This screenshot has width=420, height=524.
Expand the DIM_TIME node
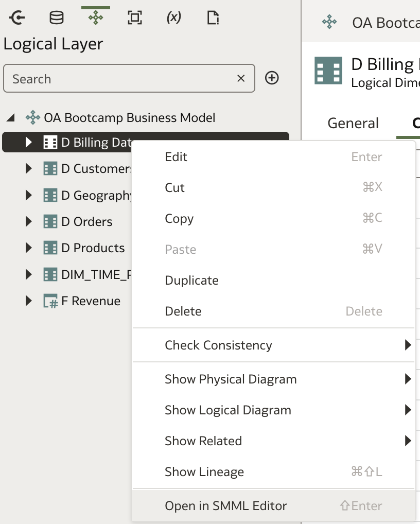click(29, 275)
